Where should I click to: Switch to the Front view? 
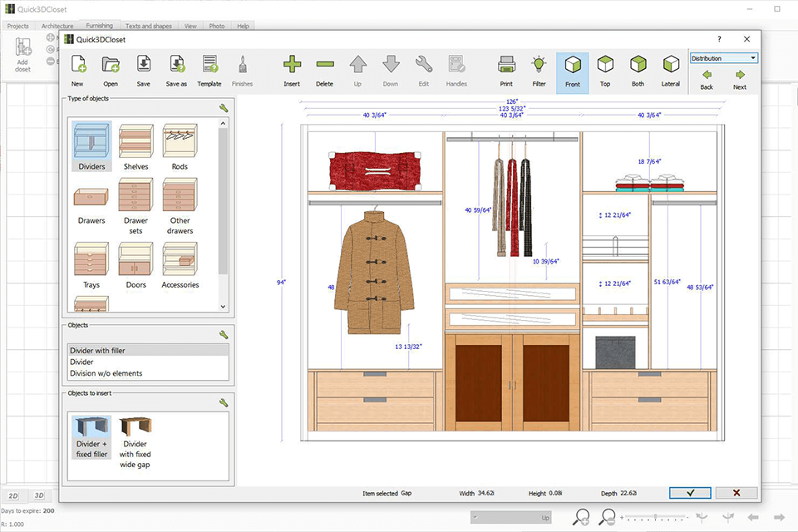coord(572,66)
